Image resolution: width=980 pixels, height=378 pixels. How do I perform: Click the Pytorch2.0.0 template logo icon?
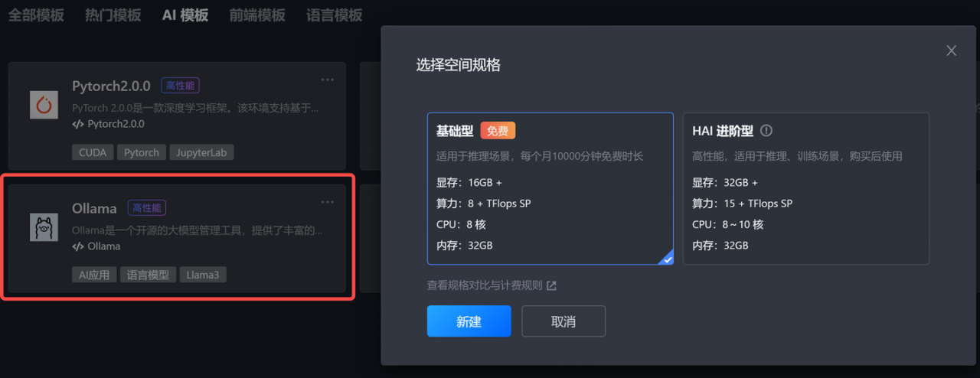click(44, 104)
